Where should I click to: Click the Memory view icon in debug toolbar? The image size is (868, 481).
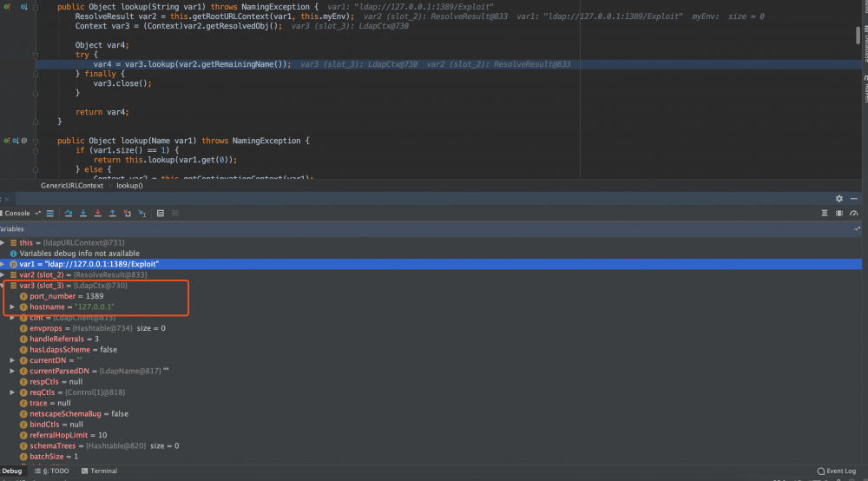839,213
